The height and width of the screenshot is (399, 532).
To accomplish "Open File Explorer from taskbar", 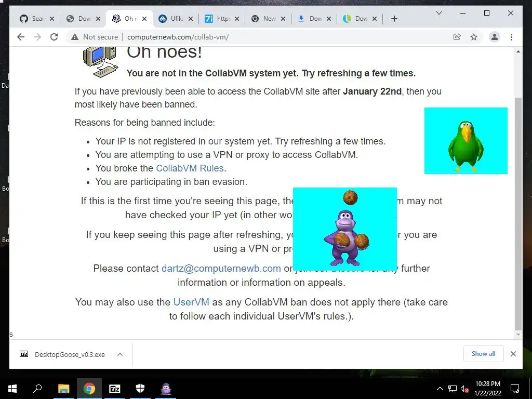I will click(63, 389).
